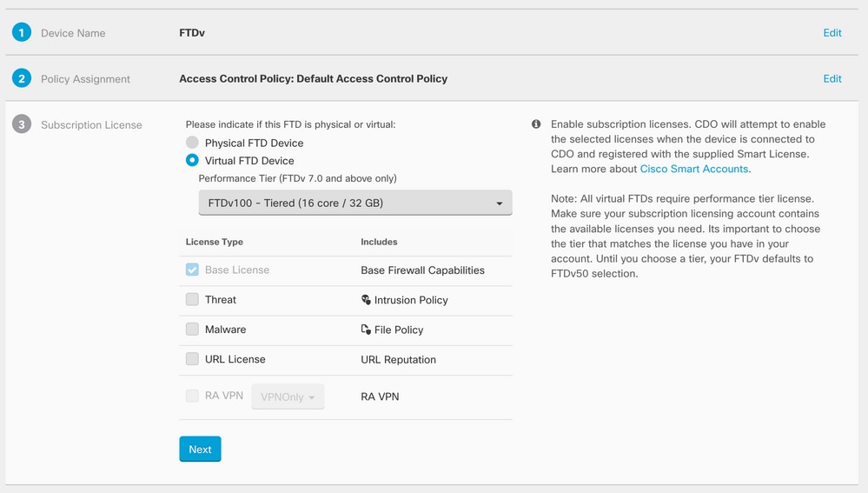The image size is (868, 493).
Task: Select Physical FTD Device radio button
Action: tap(192, 143)
